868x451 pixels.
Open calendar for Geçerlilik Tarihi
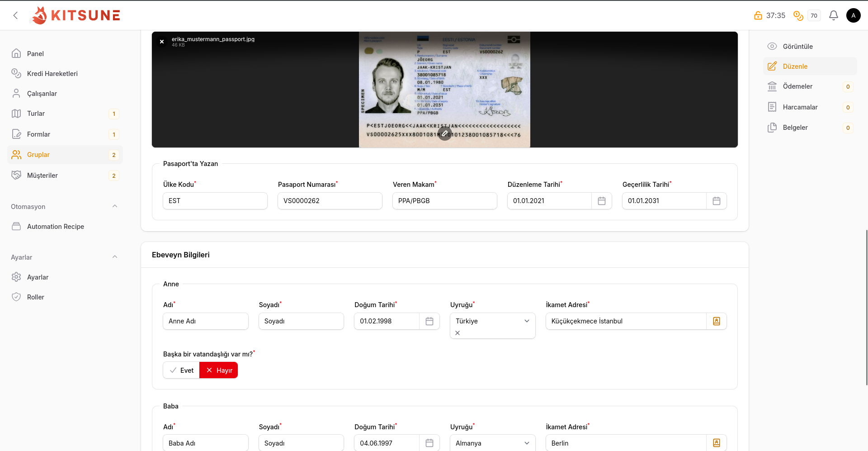[717, 201]
